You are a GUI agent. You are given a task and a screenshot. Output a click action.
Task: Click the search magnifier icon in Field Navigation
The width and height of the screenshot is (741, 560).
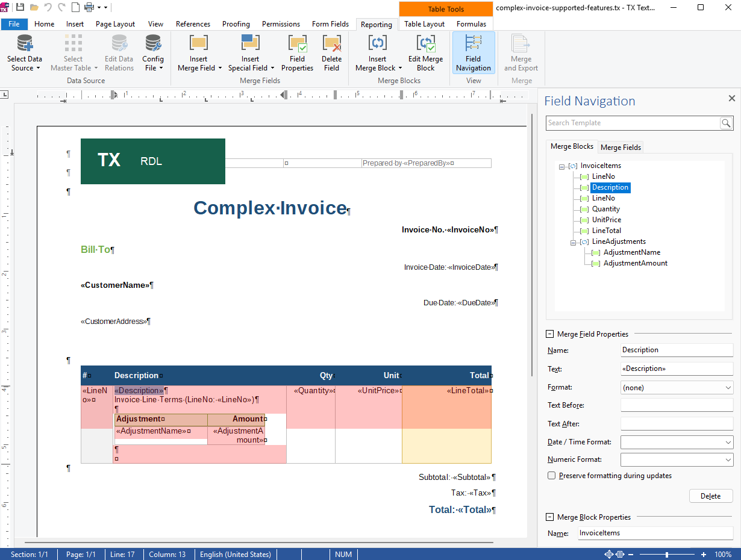tap(727, 123)
